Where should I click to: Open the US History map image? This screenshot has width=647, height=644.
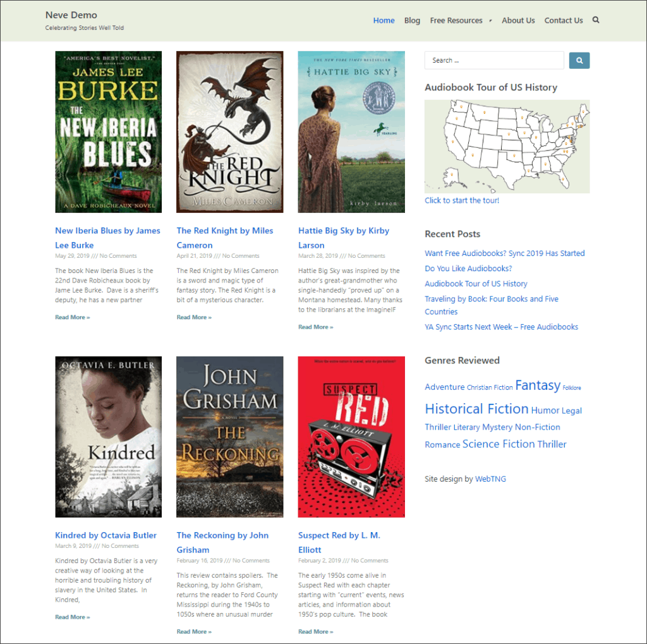(507, 147)
